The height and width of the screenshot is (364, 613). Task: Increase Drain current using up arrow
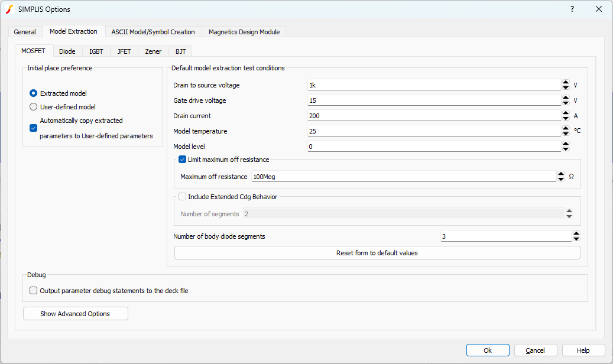(566, 113)
